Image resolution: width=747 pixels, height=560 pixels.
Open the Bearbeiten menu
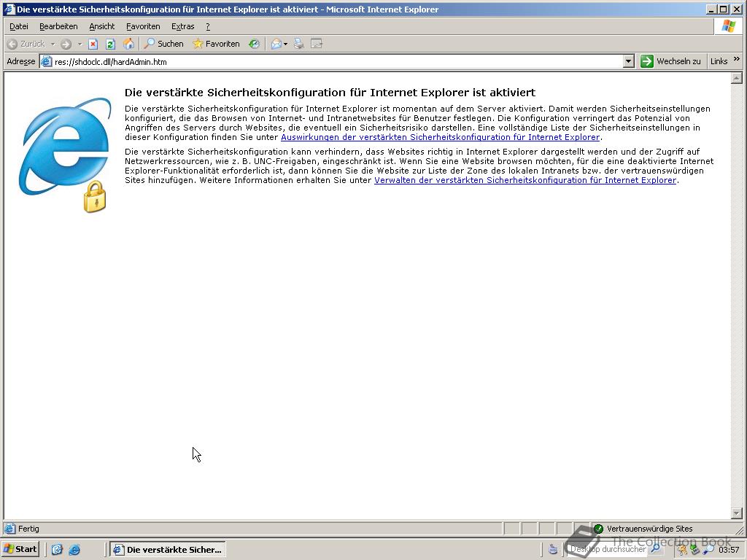click(58, 27)
